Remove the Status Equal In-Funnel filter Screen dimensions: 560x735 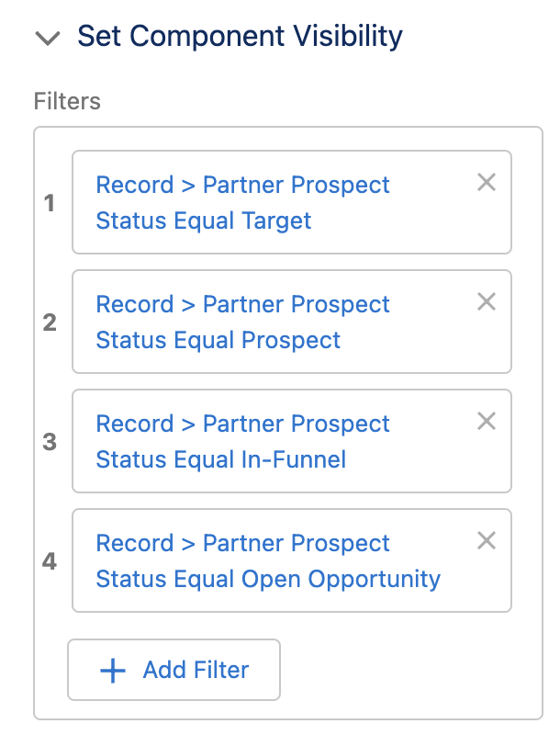[487, 422]
